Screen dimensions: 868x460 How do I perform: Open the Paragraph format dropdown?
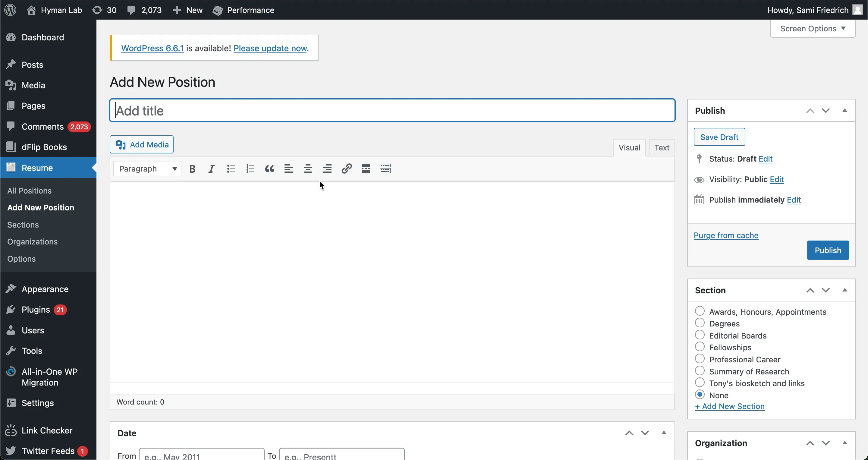pyautogui.click(x=147, y=169)
